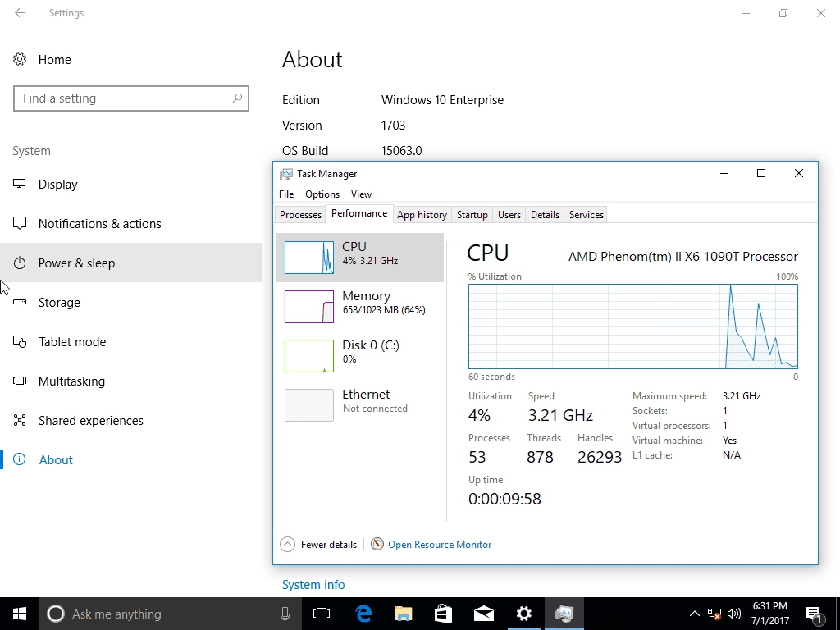Select the CPU performance item
Viewport: 840px width, 630px height.
point(360,258)
